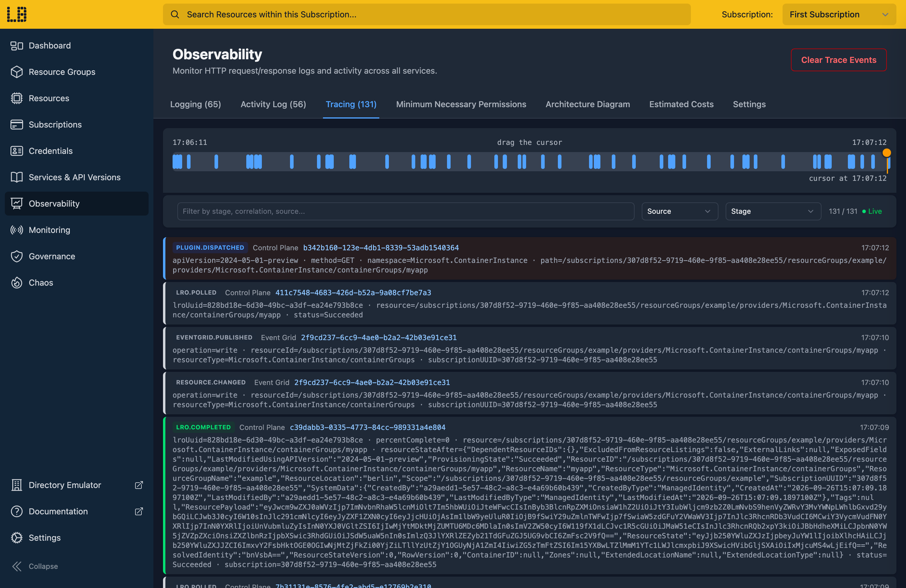Click the Monitoring broadcast icon
Screen dimensions: 906x588
point(17,230)
